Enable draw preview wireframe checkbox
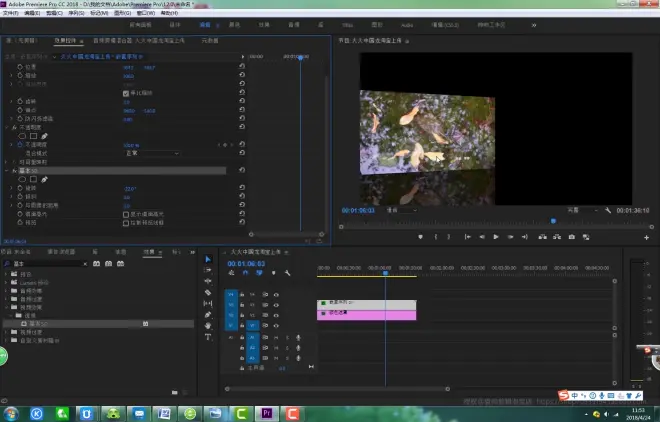The image size is (660, 422). pyautogui.click(x=126, y=223)
